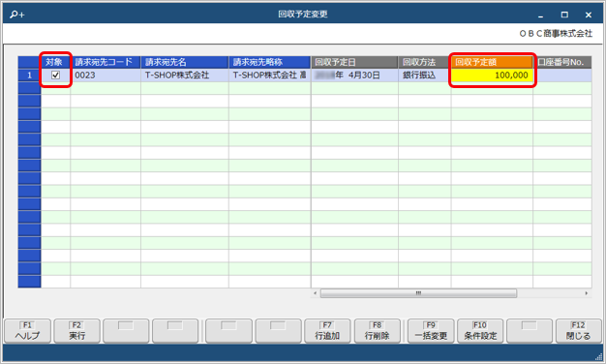The image size is (606, 364).
Task: Click the F7 行追加 button
Action: point(327,331)
